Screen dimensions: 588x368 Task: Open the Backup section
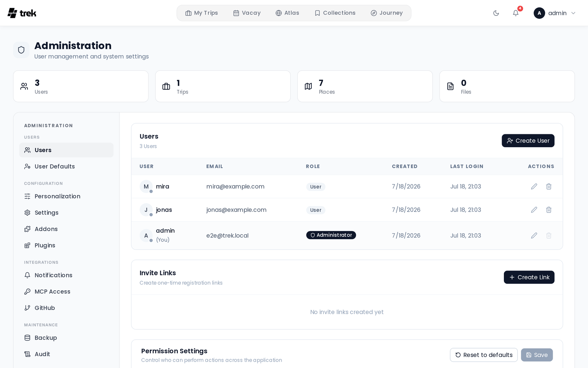pos(66,338)
